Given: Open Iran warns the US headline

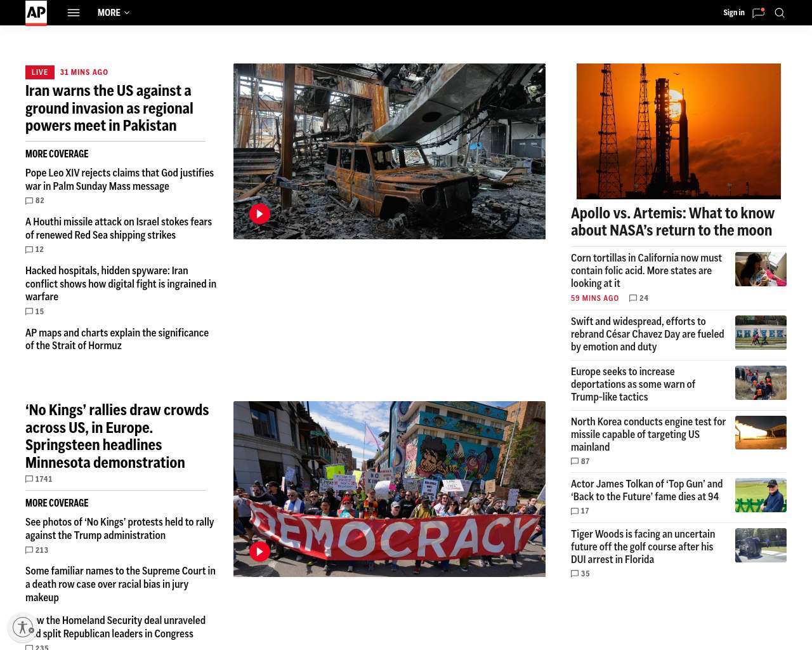Looking at the screenshot, I should 109,109.
